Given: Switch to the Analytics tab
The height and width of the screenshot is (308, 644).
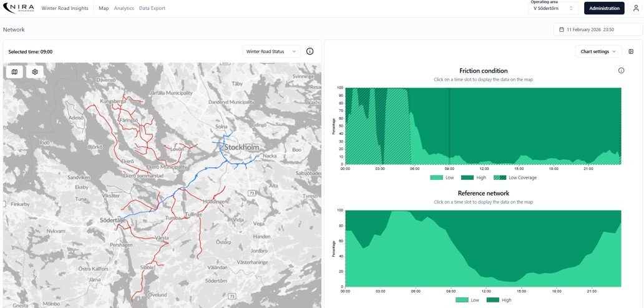Looking at the screenshot, I should (124, 8).
